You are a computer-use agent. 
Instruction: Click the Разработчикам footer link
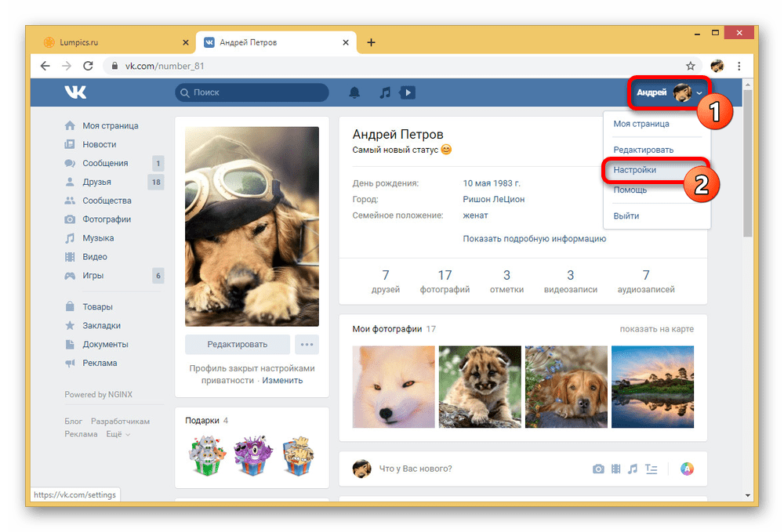point(120,421)
